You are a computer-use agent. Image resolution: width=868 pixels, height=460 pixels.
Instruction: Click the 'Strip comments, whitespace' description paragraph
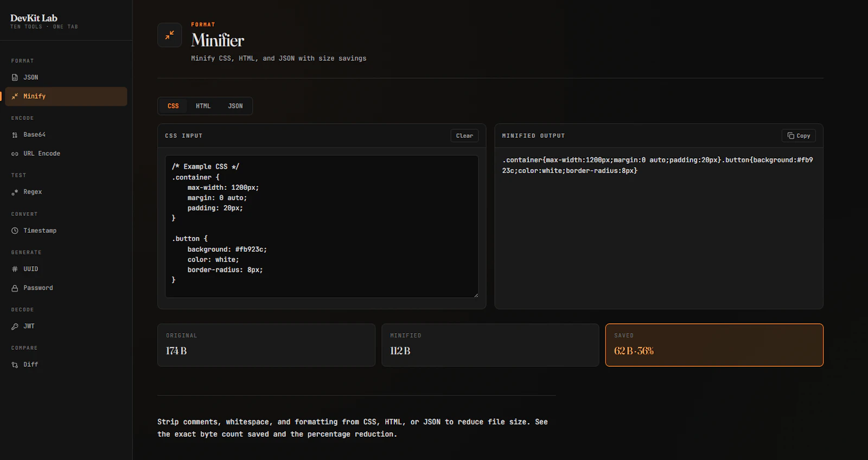353,428
